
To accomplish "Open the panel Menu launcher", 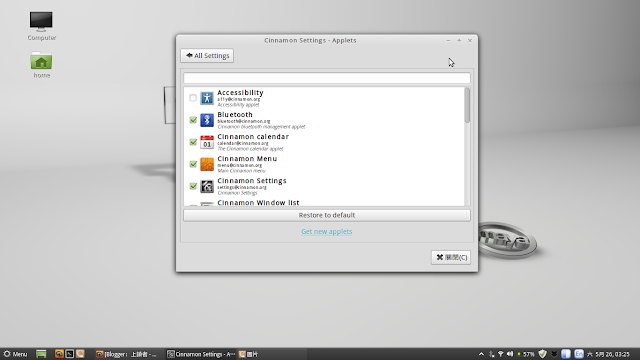I will click(15, 354).
